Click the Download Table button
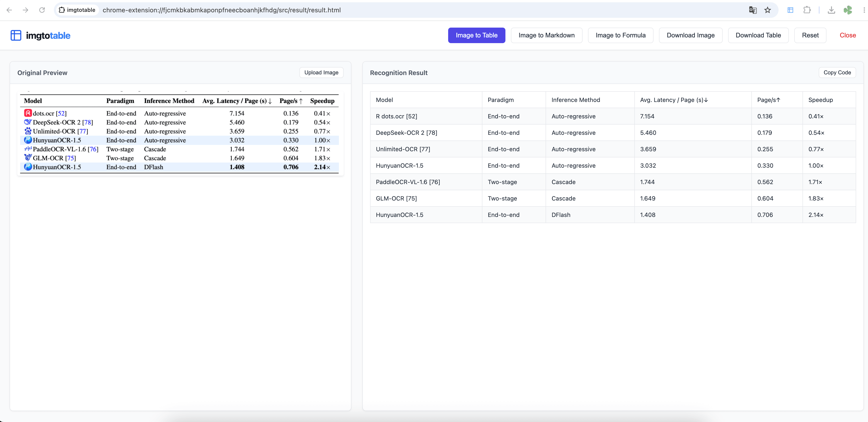The image size is (868, 422). click(x=758, y=35)
